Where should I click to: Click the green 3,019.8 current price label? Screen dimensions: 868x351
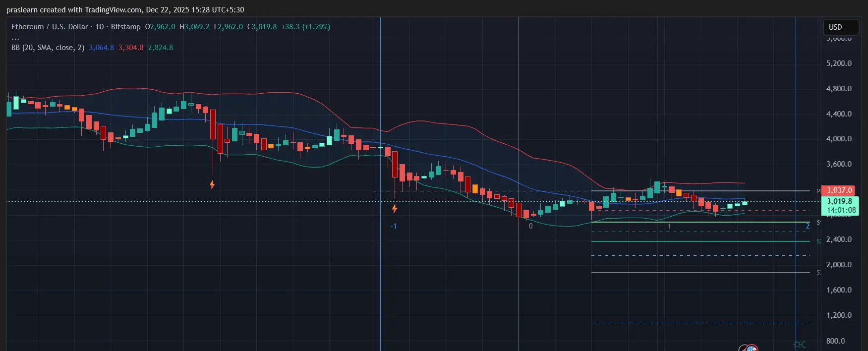click(x=840, y=201)
